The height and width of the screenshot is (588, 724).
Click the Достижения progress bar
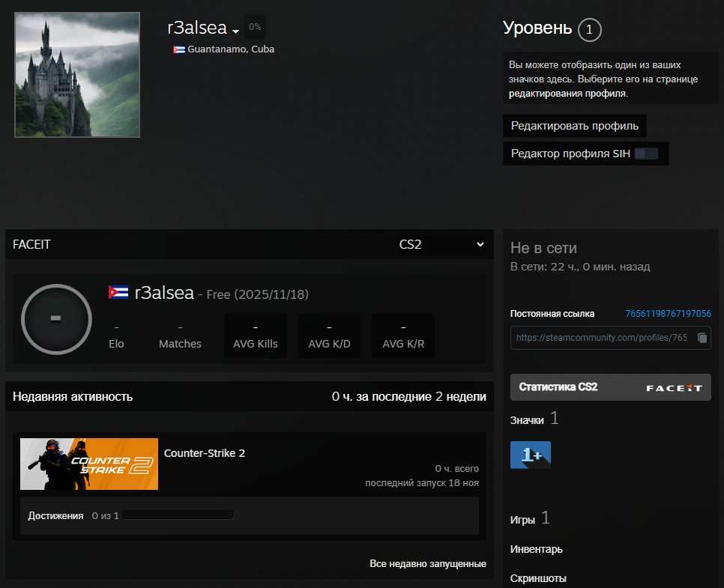click(178, 515)
